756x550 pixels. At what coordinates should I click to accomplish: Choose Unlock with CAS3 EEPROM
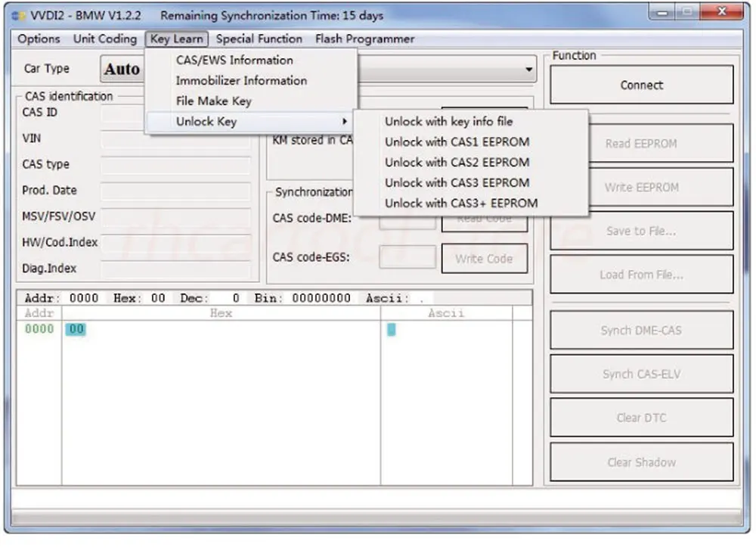[x=470, y=183]
